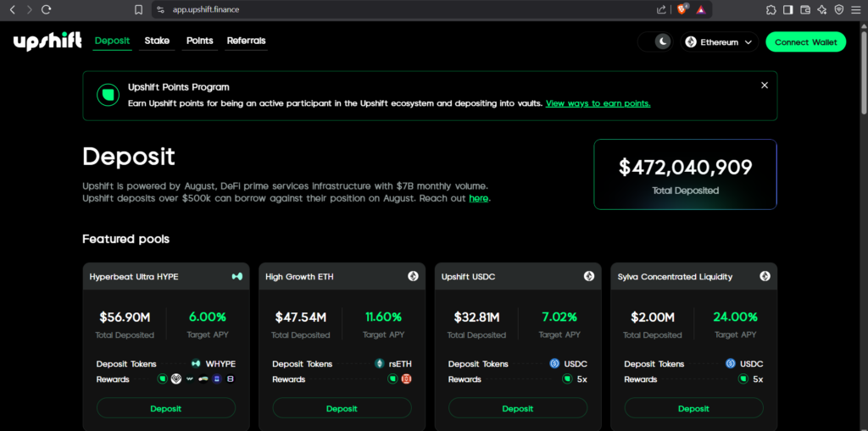Image resolution: width=868 pixels, height=431 pixels.
Task: Open site settings icon in address bar
Action: point(160,9)
